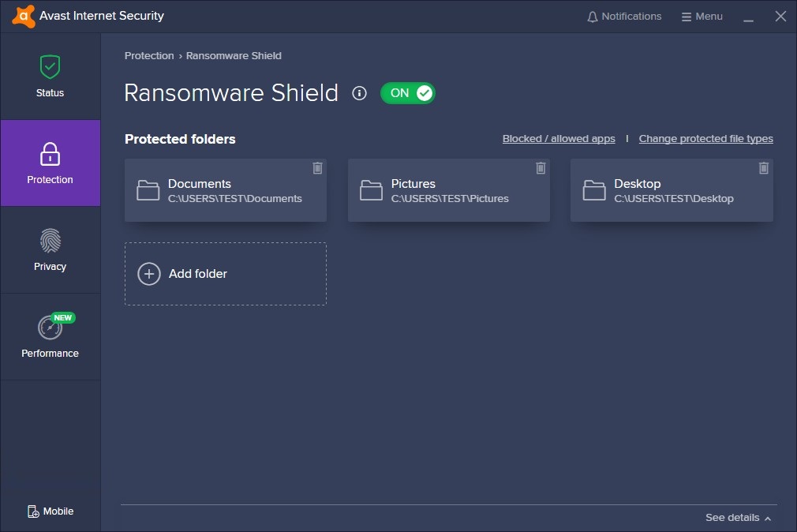This screenshot has height=532, width=797.
Task: Open the Menu text label
Action: pyautogui.click(x=709, y=17)
